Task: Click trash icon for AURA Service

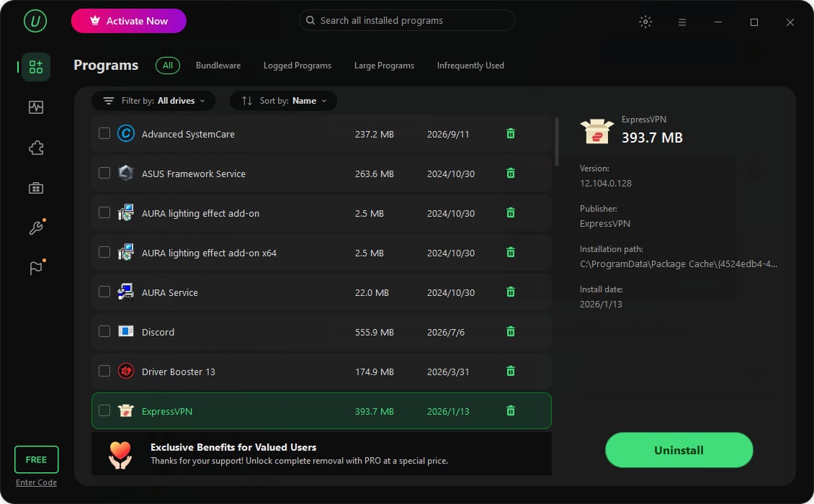Action: (511, 292)
